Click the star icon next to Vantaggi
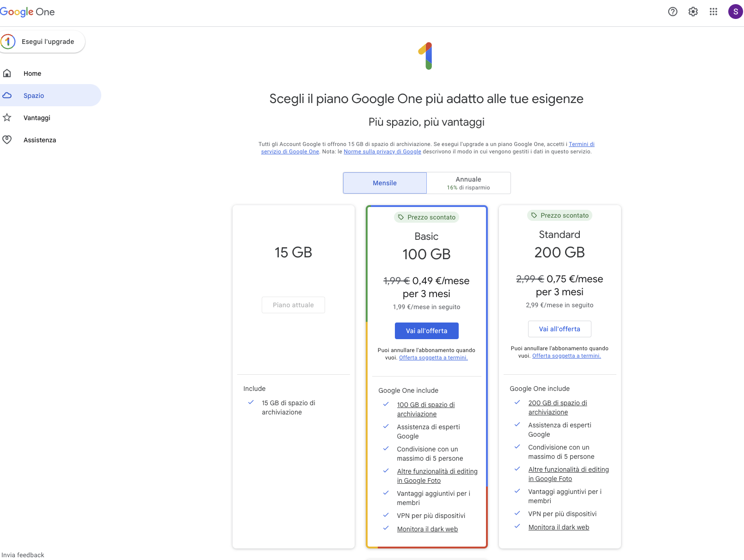 click(x=7, y=118)
